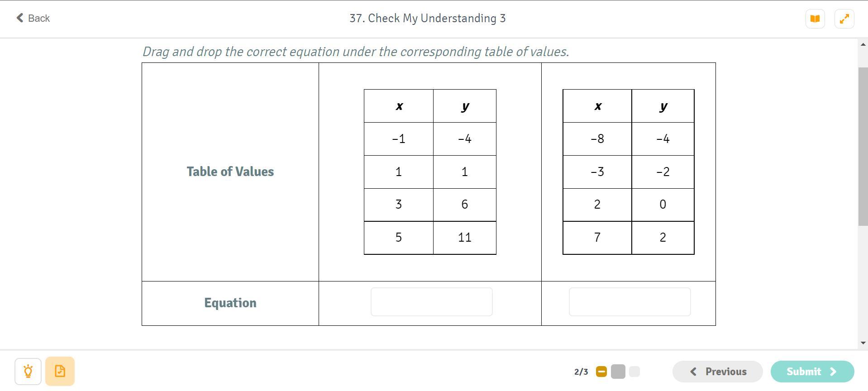The width and height of the screenshot is (868, 391).
Task: Click the scrollbar down arrow
Action: tap(863, 343)
